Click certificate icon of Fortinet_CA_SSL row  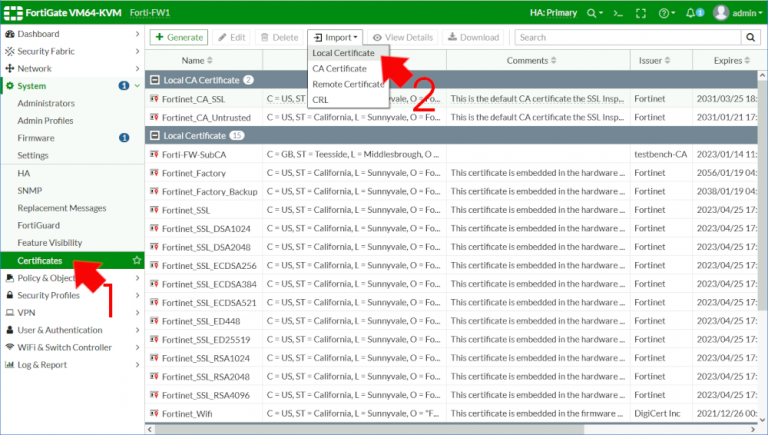tap(154, 98)
